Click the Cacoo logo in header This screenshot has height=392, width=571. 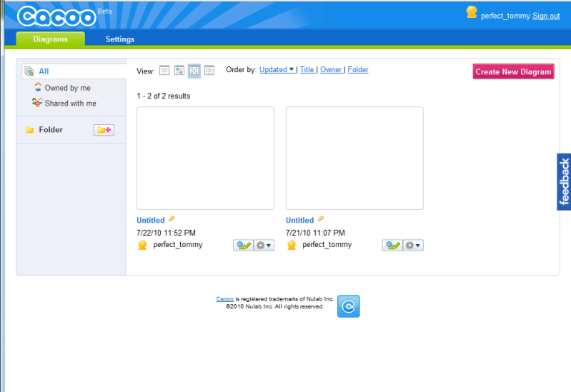[56, 16]
